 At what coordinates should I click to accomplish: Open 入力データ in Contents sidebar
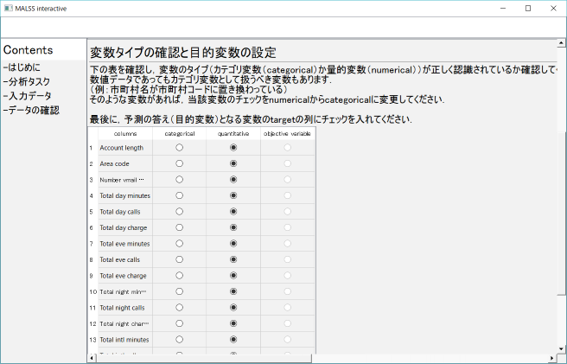click(27, 96)
